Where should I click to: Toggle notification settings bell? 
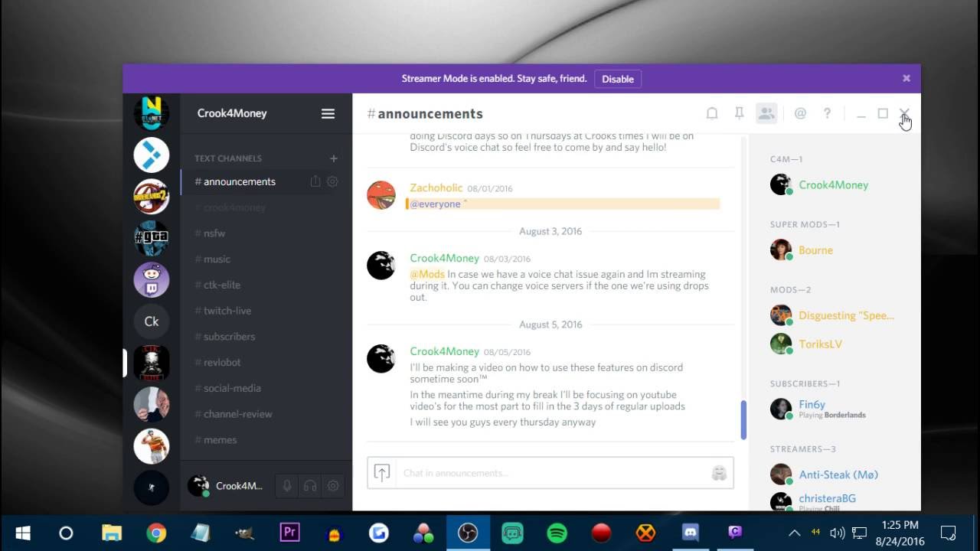click(x=712, y=113)
